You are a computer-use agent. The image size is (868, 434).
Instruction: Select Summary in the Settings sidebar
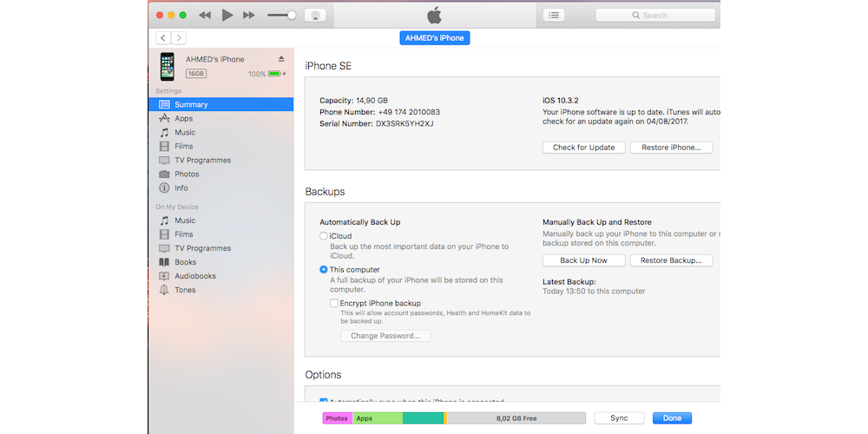tap(220, 105)
